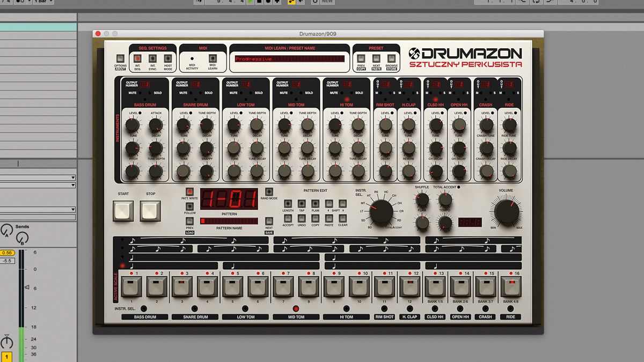Image resolution: width=644 pixels, height=362 pixels.
Task: Click Prev. under Pattern to load previous pattern
Action: click(x=189, y=221)
